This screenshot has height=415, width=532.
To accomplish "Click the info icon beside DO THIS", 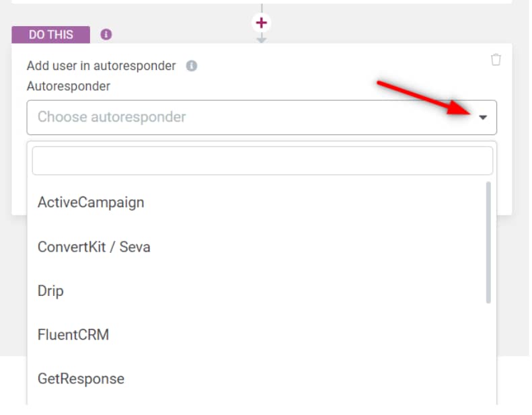I will pos(106,34).
